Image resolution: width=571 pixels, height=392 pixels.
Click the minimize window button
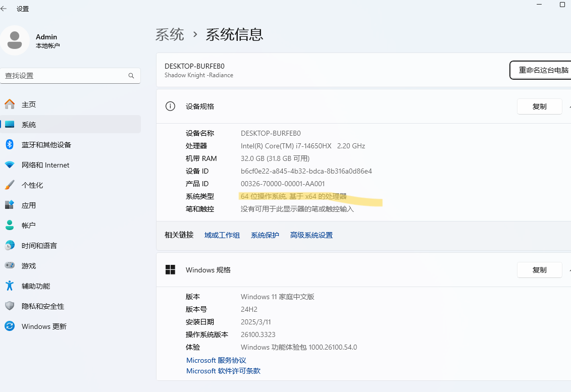pyautogui.click(x=539, y=5)
